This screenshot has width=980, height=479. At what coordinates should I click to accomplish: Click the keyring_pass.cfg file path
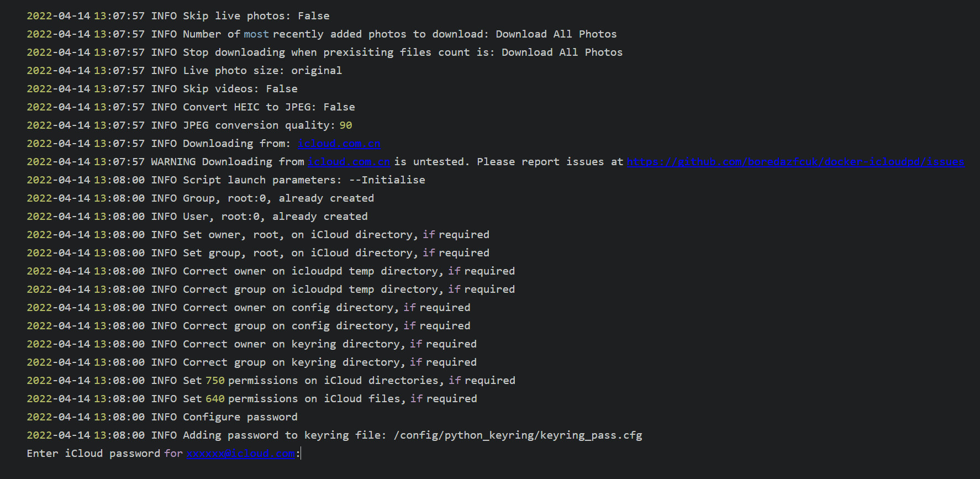518,435
